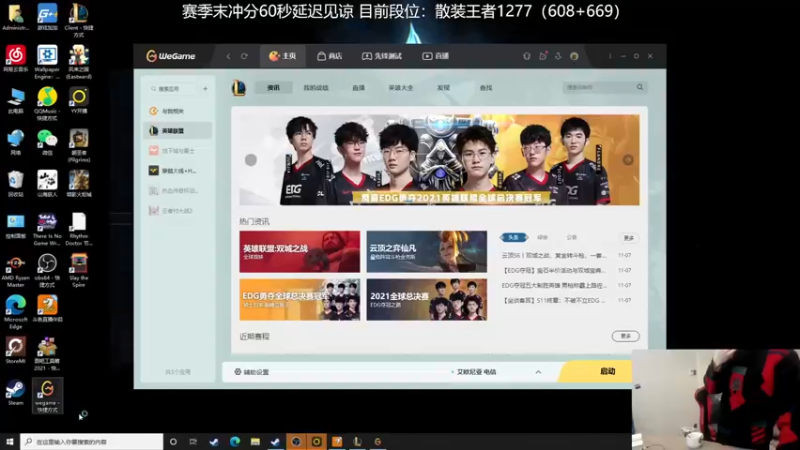Screen dimensions: 800x450
Task: Select the 头条 news filter
Action: coord(514,237)
